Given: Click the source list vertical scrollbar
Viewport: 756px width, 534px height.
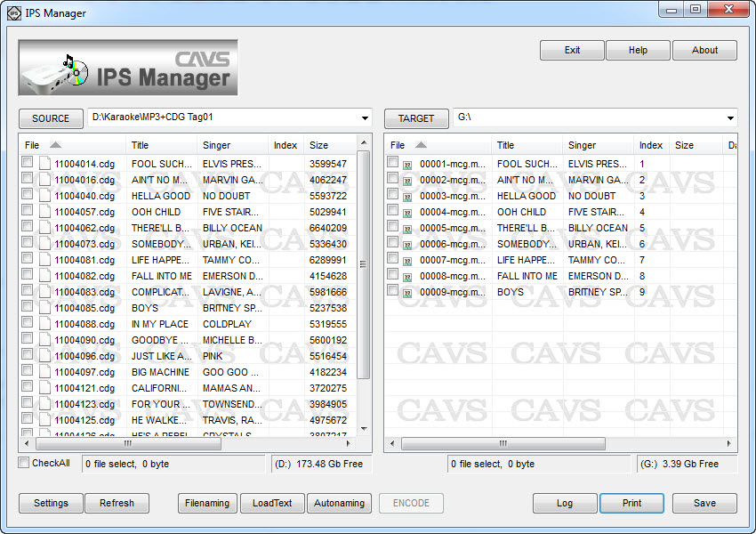Looking at the screenshot, I should coord(364,264).
